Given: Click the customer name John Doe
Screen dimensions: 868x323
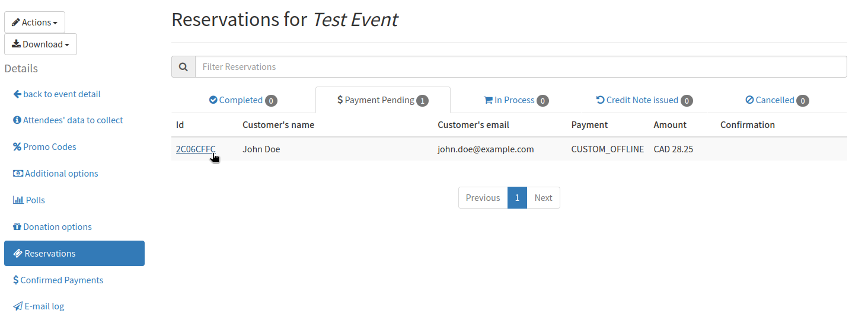Looking at the screenshot, I should tap(261, 149).
